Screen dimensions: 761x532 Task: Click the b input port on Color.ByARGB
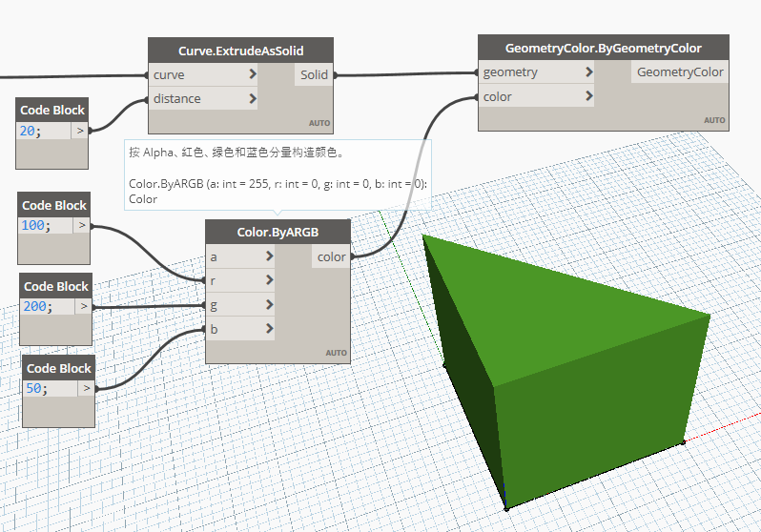click(x=240, y=329)
